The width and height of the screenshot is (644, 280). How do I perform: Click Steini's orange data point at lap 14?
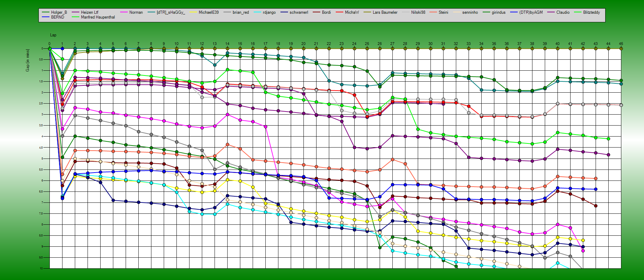(227, 144)
